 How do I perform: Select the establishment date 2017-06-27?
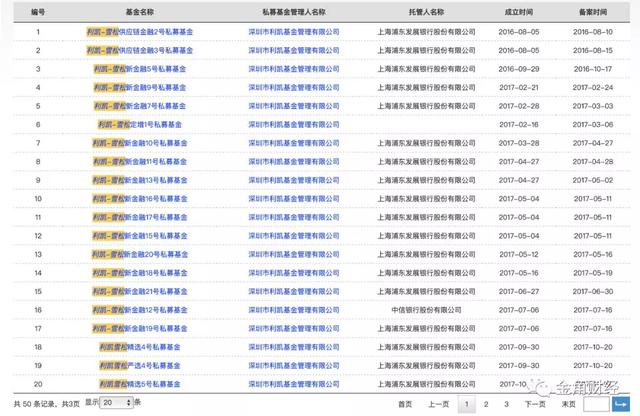coord(519,291)
